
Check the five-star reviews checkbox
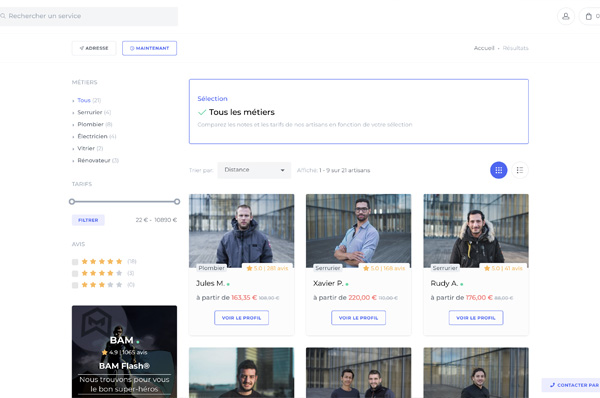(x=75, y=262)
